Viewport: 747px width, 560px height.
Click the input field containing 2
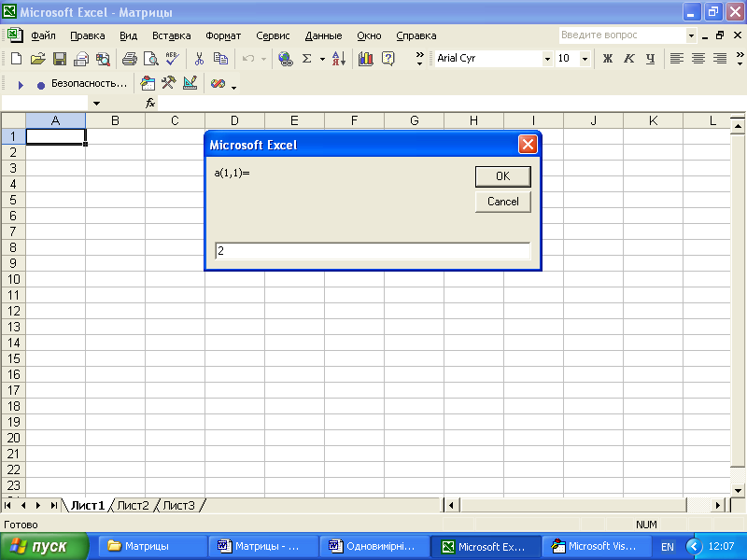click(373, 251)
